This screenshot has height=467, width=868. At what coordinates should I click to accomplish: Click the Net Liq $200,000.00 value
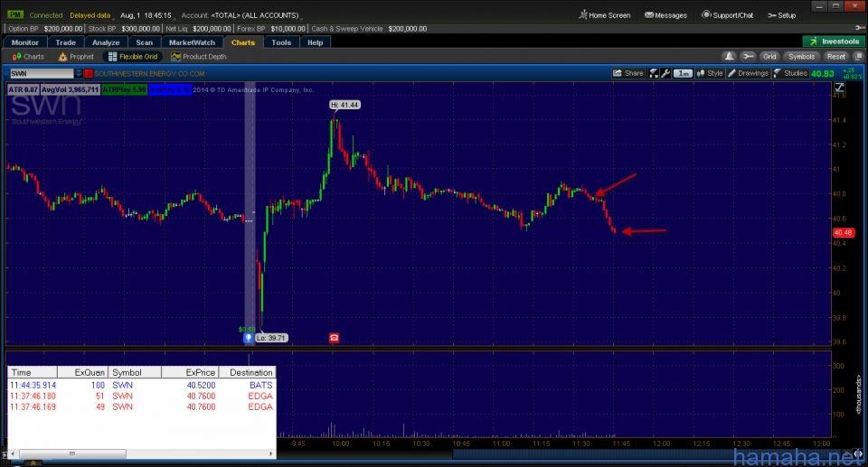pos(212,29)
